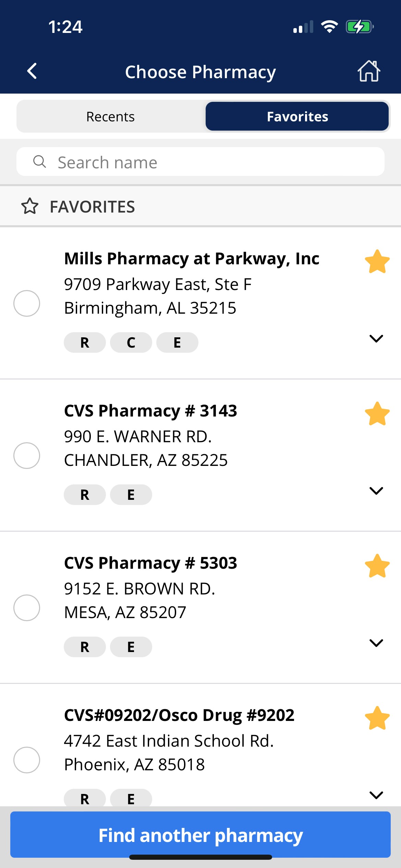Image resolution: width=401 pixels, height=868 pixels.
Task: Tap the R badge on CVS # 3143
Action: [85, 495]
